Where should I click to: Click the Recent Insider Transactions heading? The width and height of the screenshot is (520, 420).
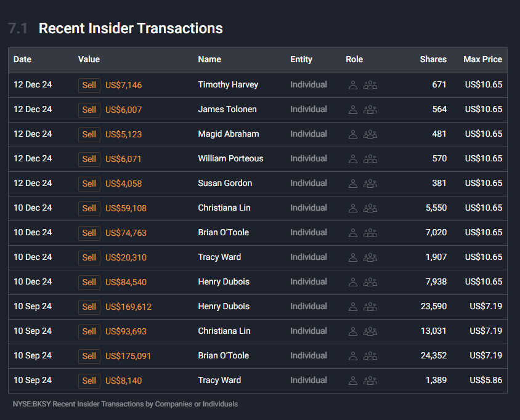131,28
